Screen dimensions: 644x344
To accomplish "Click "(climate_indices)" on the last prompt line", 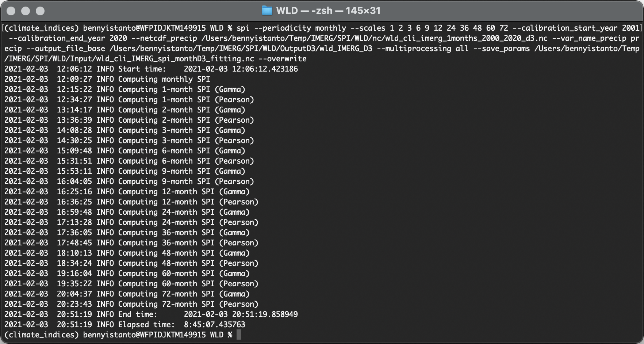I will tap(41, 335).
